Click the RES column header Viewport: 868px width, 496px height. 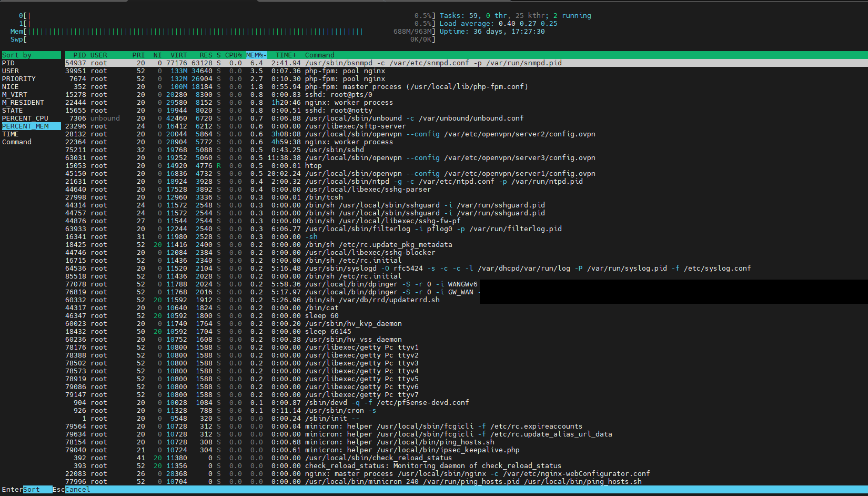[x=206, y=55]
